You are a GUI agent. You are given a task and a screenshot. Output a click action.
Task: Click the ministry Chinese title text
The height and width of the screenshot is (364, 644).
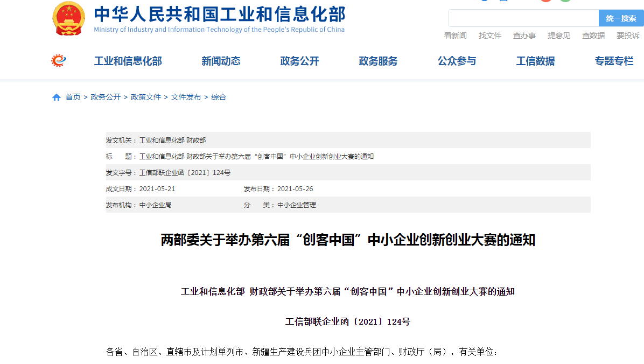(220, 14)
